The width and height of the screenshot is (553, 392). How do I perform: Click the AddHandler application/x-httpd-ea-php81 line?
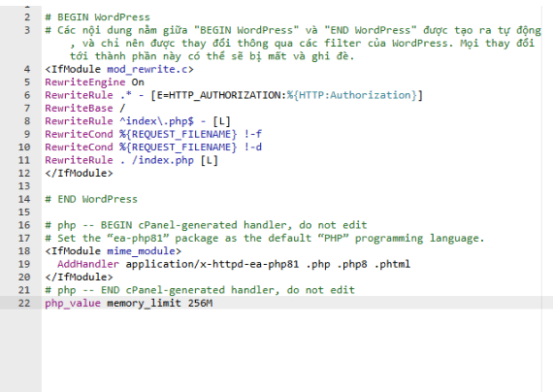coord(234,264)
